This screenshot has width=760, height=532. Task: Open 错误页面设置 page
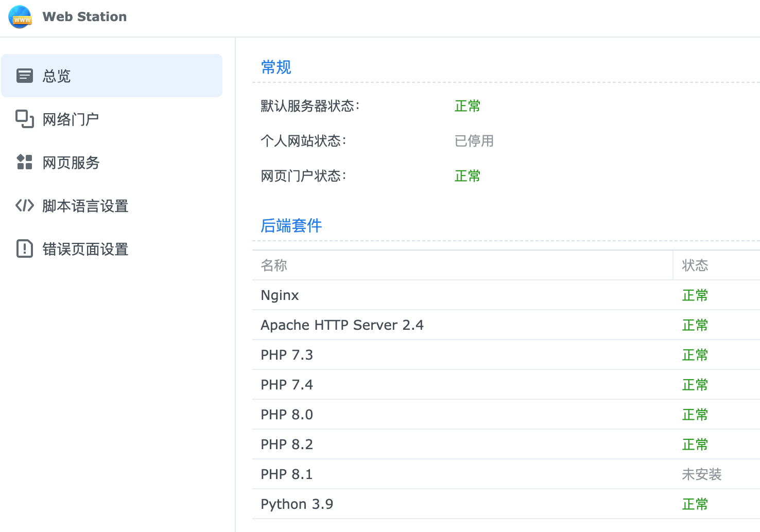[x=85, y=249]
